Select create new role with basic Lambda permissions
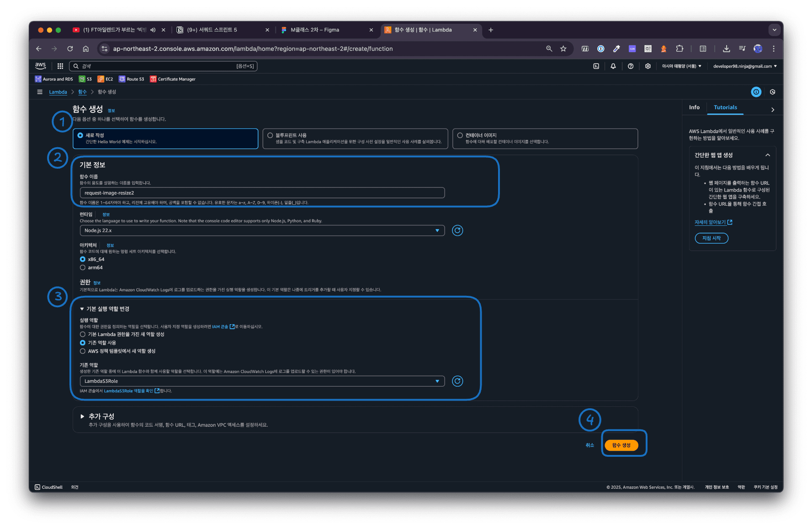This screenshot has width=812, height=529. [83, 334]
